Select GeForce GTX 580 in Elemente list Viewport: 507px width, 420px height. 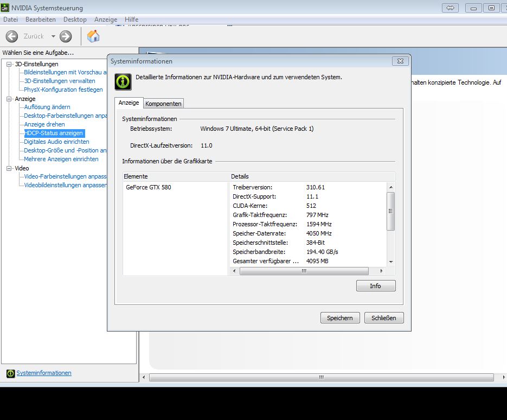click(149, 187)
